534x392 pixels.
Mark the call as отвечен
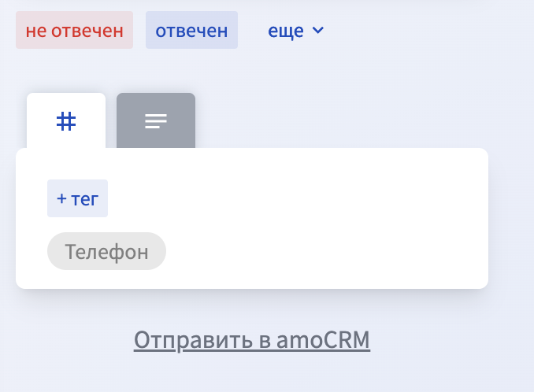pyautogui.click(x=191, y=30)
